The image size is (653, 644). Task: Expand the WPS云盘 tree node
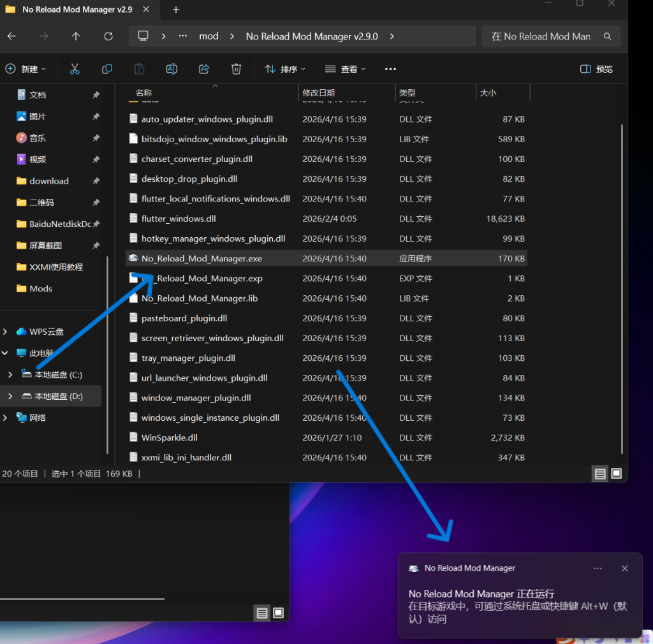tap(5, 332)
